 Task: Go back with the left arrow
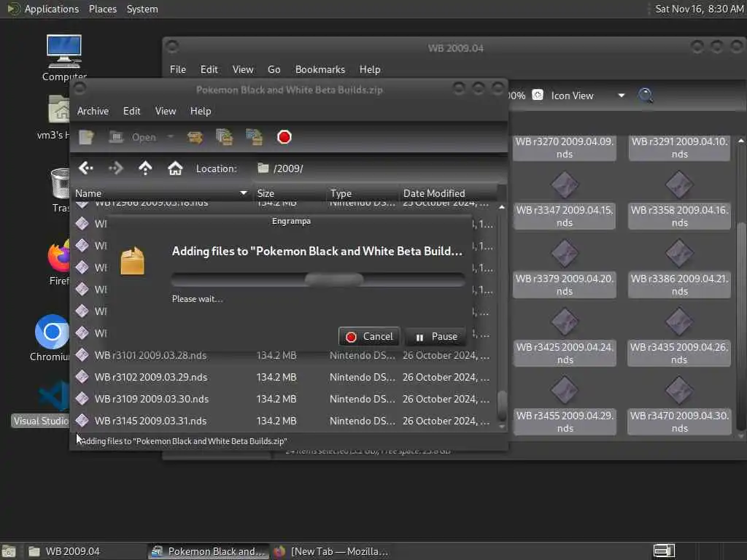click(86, 168)
